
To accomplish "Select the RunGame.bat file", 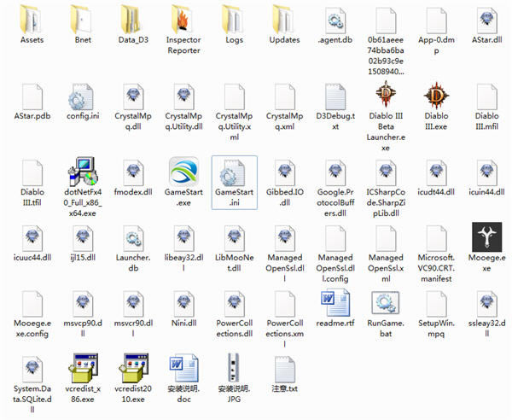I will (387, 304).
